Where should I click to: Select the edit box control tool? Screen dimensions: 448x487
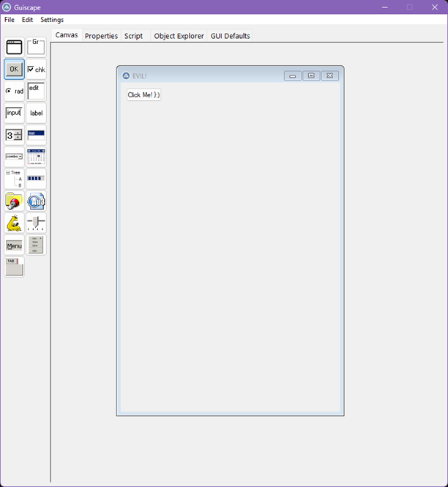click(36, 92)
